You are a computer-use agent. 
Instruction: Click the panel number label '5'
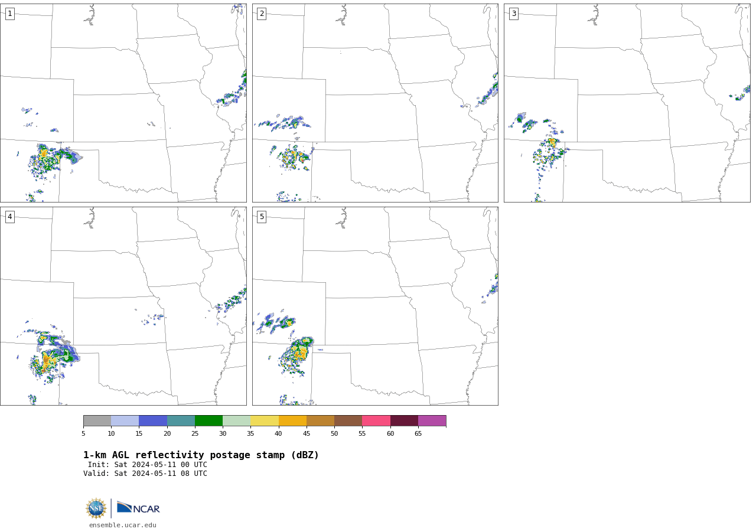(262, 217)
